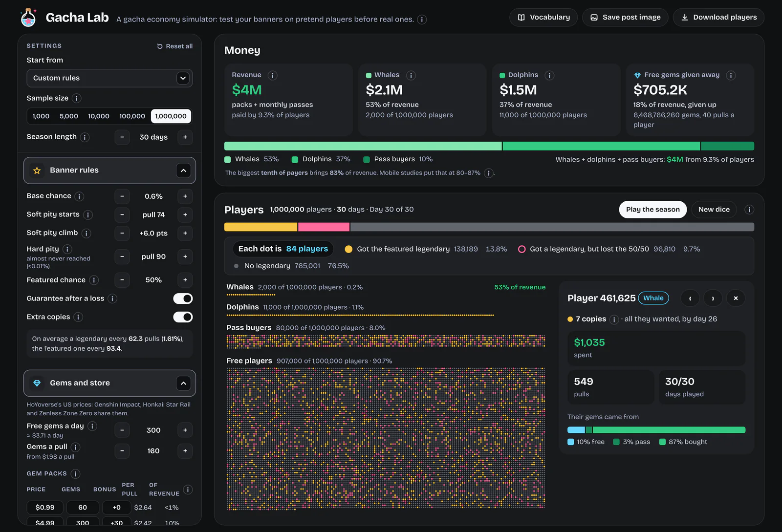782x532 pixels.
Task: Toggle Guarantee after a loss switch
Action: (183, 298)
